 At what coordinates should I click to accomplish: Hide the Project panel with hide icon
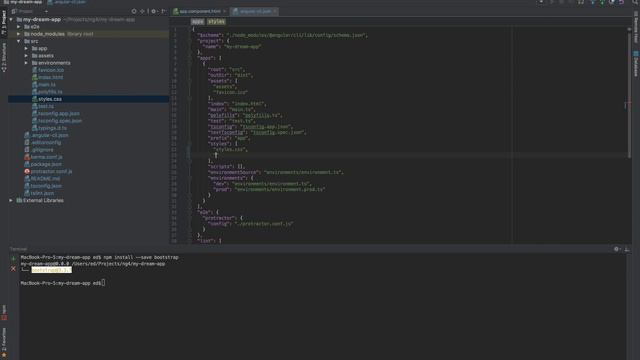(164, 11)
